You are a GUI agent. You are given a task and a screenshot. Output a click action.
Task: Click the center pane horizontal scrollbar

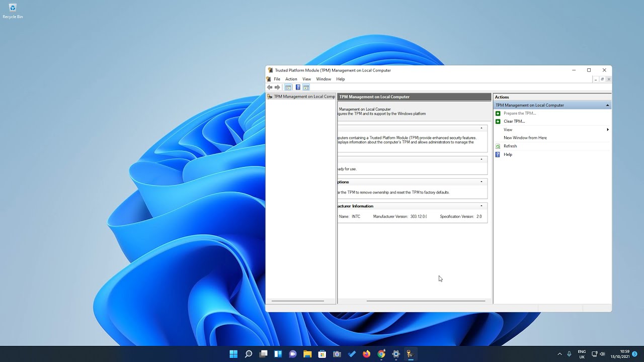(426, 301)
